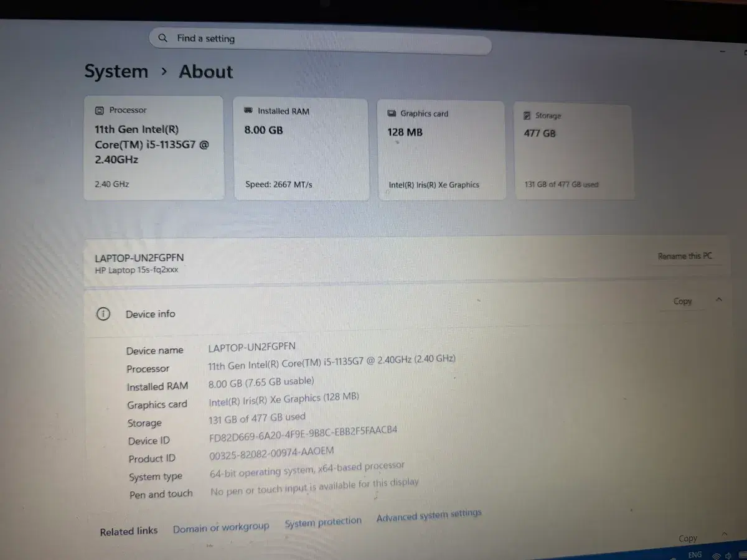Click the 2.40 GHz text on Processor card
Image resolution: width=747 pixels, height=560 pixels.
(112, 184)
